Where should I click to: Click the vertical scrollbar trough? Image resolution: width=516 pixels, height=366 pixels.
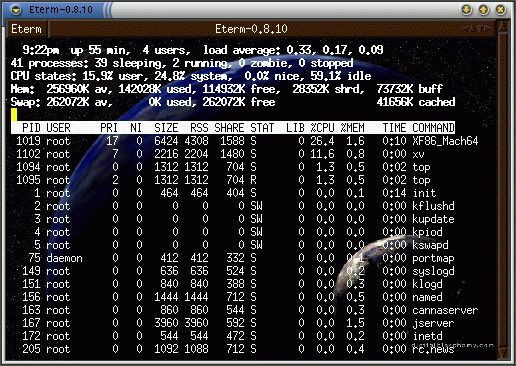[x=503, y=190]
